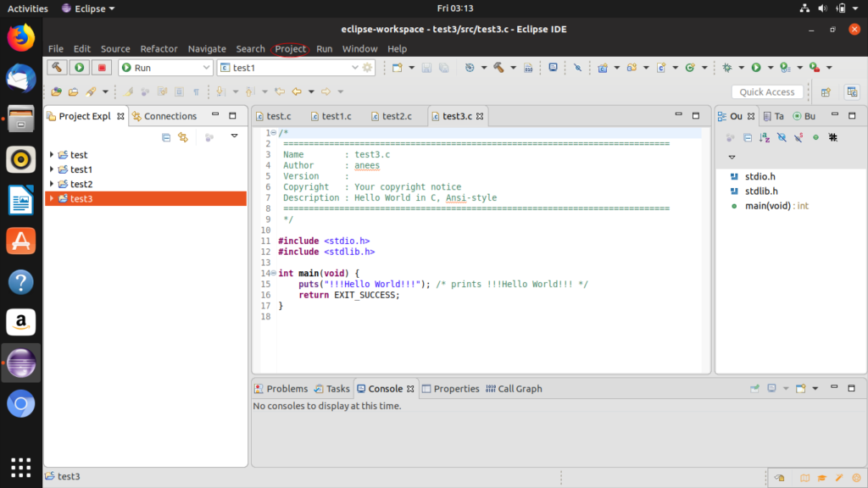Click the Open Folder toolbar icon
Image resolution: width=868 pixels, height=488 pixels.
(73, 91)
